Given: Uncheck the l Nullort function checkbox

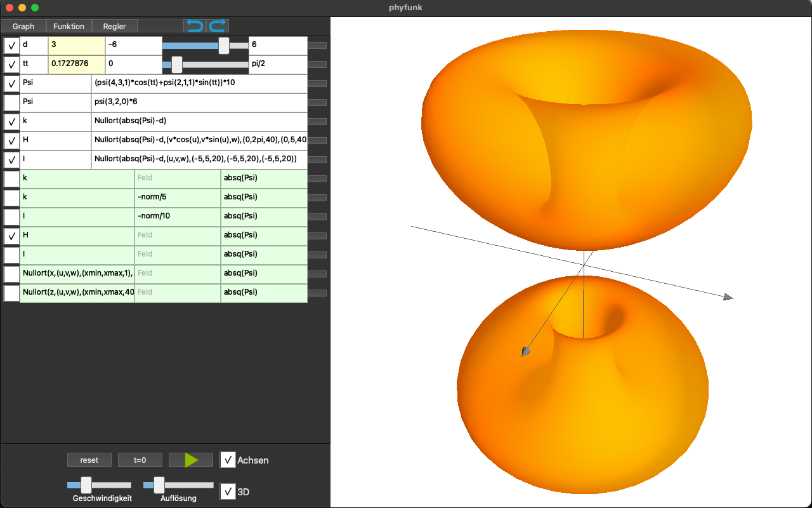Looking at the screenshot, I should [x=11, y=159].
